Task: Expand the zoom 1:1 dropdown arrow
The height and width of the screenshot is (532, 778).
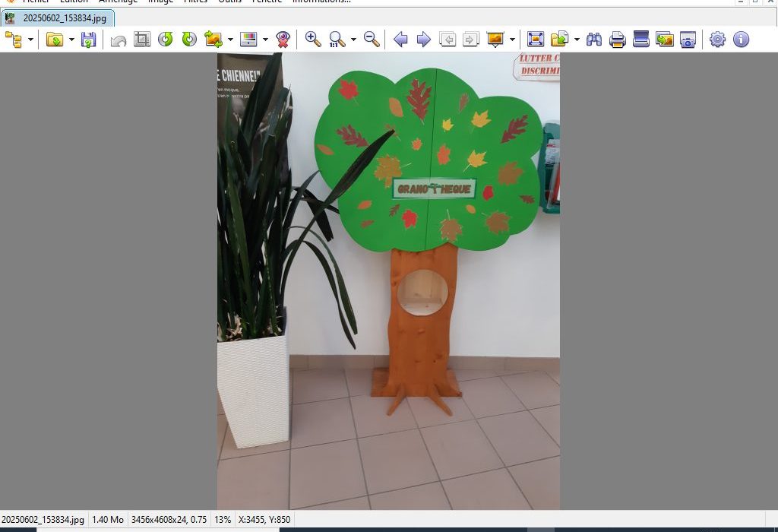Action: coord(353,40)
